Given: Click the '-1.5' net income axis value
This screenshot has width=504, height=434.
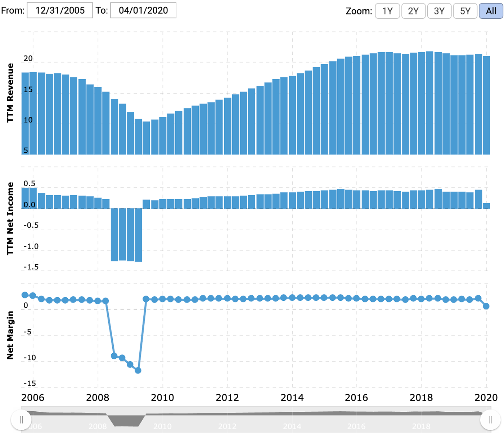Looking at the screenshot, I should click(x=31, y=267).
